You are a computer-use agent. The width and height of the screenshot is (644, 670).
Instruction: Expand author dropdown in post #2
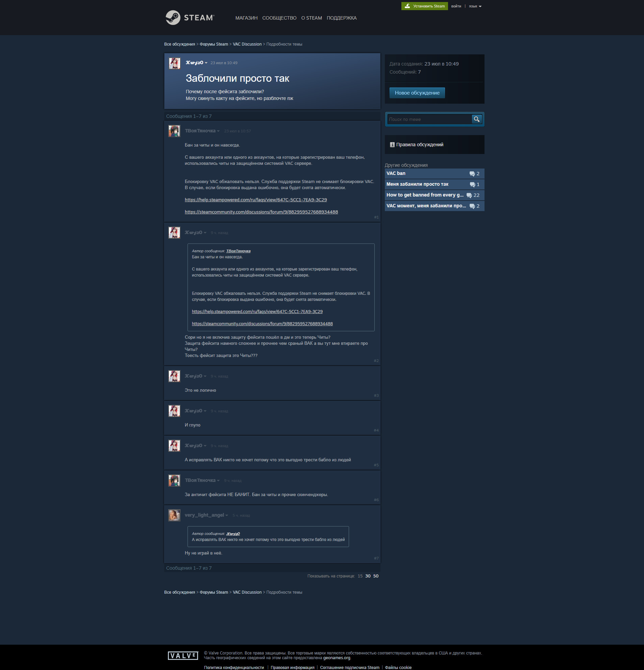click(x=205, y=233)
